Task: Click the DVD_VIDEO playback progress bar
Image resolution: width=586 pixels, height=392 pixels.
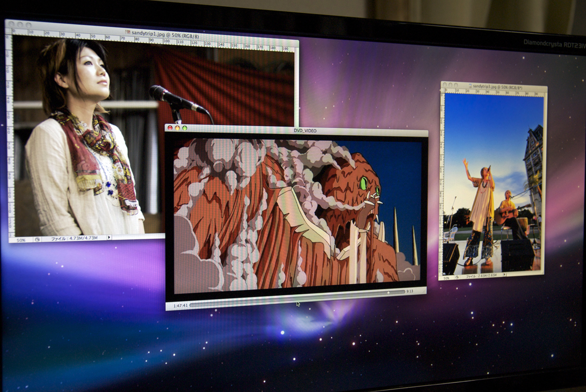Action: pos(297,298)
